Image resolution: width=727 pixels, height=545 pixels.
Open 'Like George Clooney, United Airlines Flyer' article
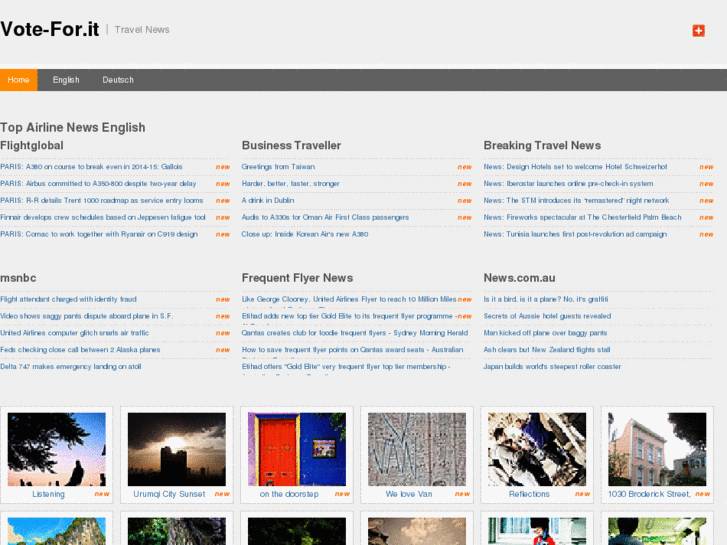[349, 299]
